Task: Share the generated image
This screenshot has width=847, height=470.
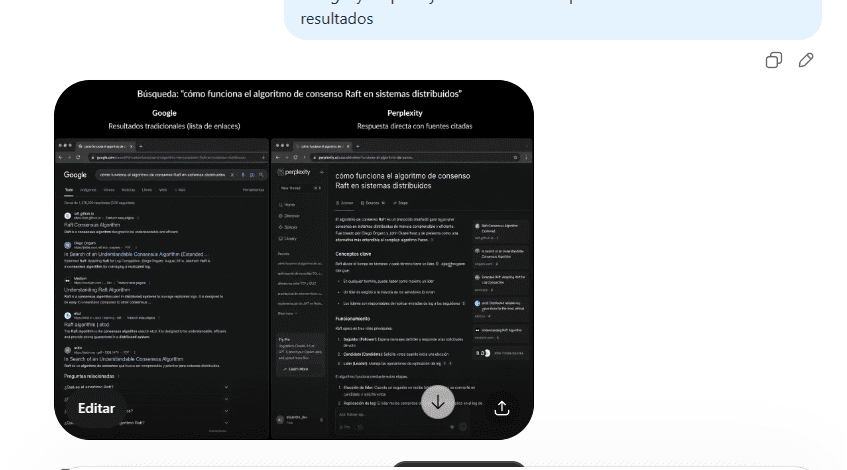Action: coord(502,408)
